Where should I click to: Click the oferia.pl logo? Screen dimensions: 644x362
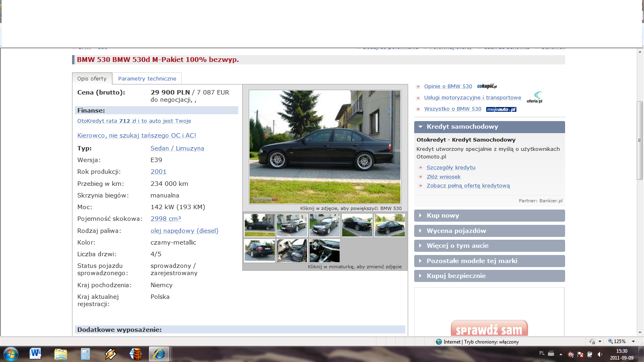click(535, 98)
